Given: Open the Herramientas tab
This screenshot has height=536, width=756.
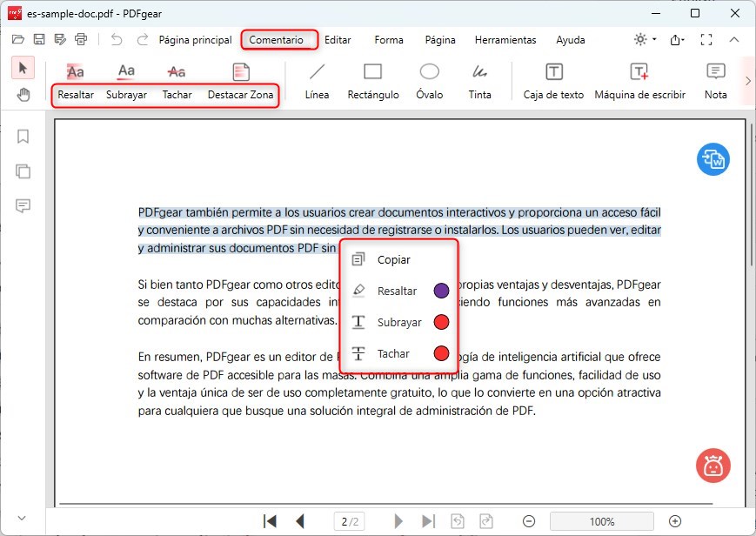Looking at the screenshot, I should [505, 40].
